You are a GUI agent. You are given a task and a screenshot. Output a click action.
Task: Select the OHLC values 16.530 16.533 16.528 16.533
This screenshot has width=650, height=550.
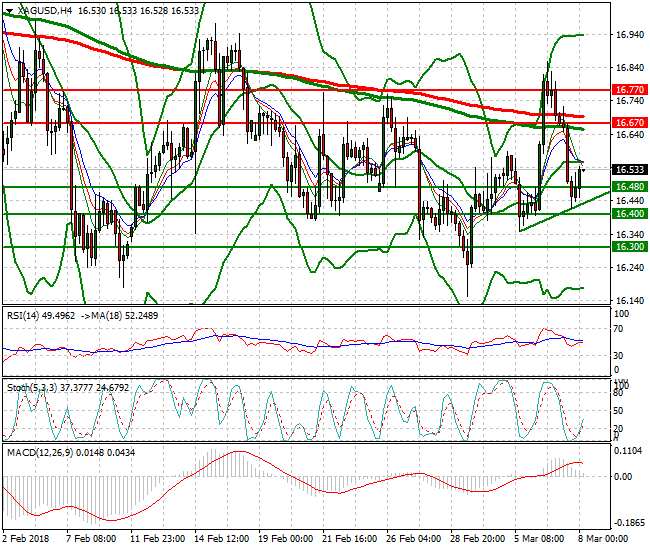tap(138, 11)
